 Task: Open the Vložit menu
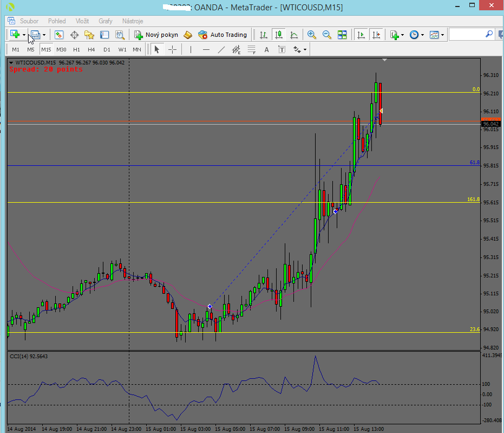[x=82, y=21]
